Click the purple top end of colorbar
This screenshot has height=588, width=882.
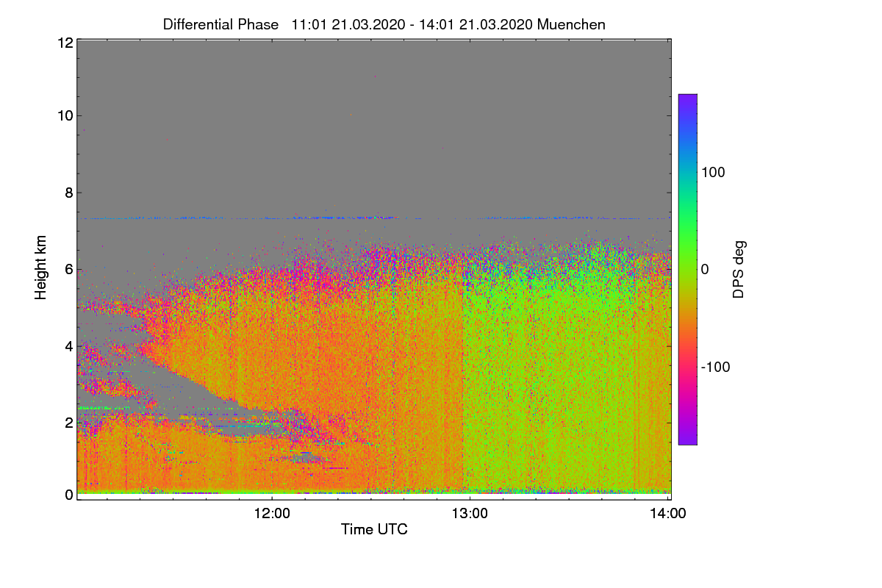tap(687, 101)
